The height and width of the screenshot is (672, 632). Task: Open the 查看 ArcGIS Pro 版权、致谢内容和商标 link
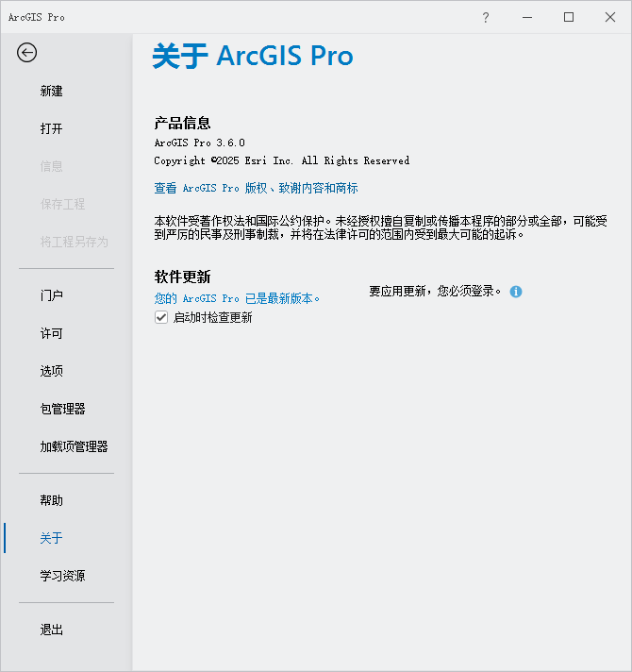point(256,188)
